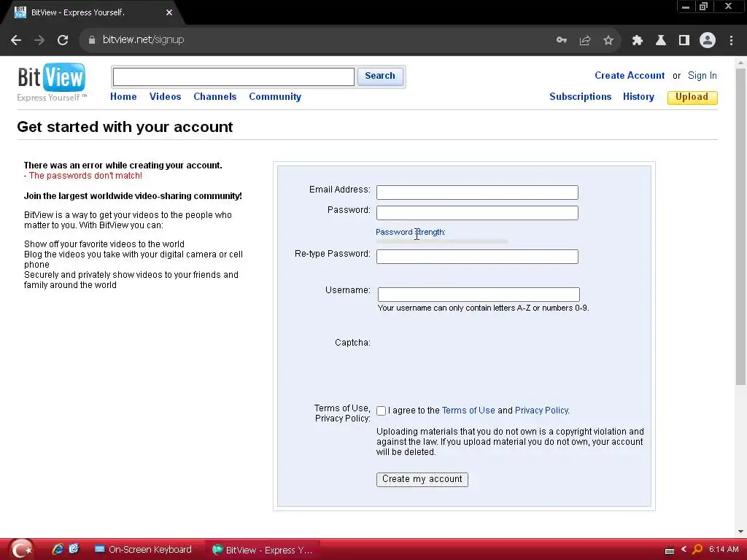Open the extensions puzzle icon
The height and width of the screenshot is (560, 747).
pyautogui.click(x=638, y=41)
